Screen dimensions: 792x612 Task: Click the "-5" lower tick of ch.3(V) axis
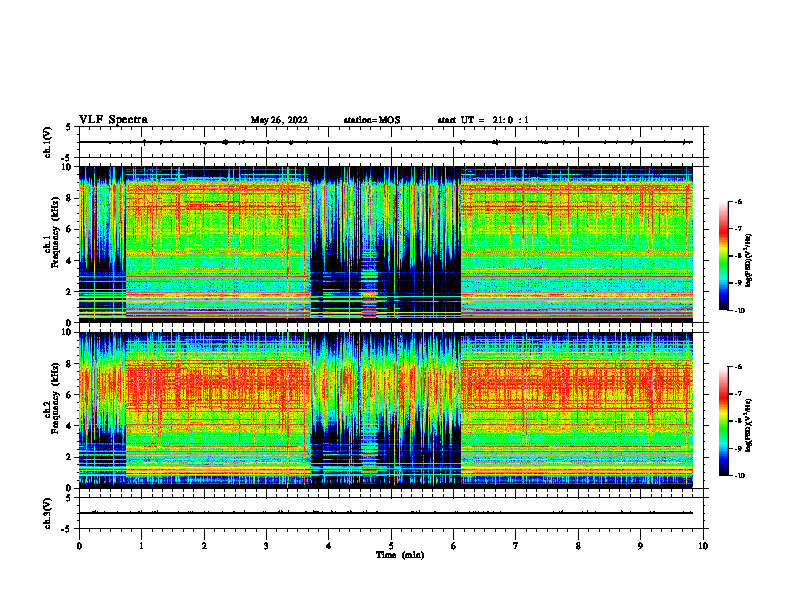[x=67, y=529]
